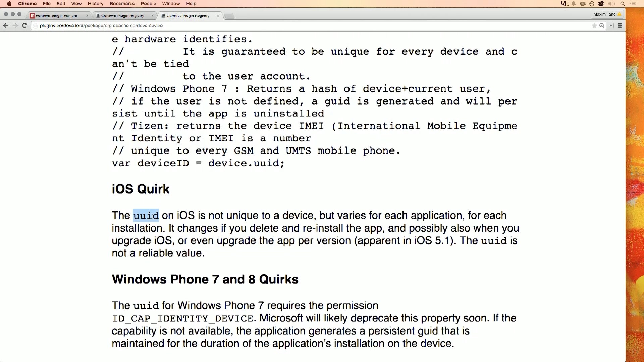
Task: Click the Window menu in menu bar
Action: coord(171,4)
